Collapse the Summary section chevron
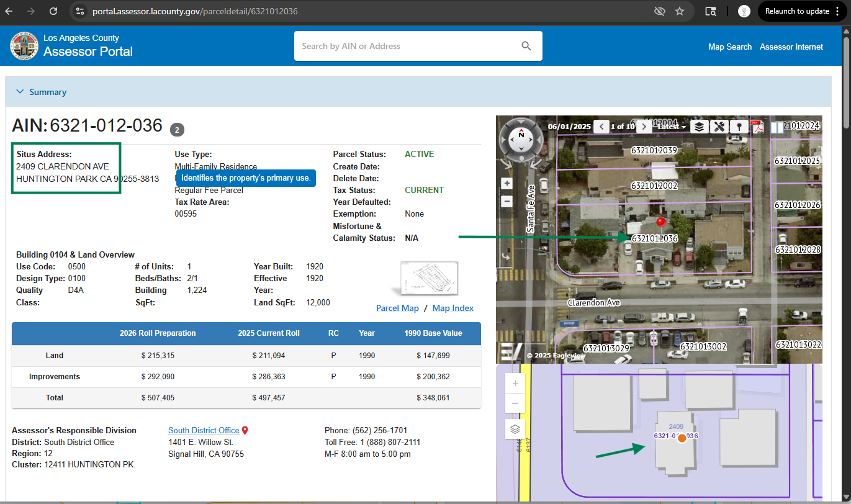The image size is (851, 504). click(x=19, y=92)
